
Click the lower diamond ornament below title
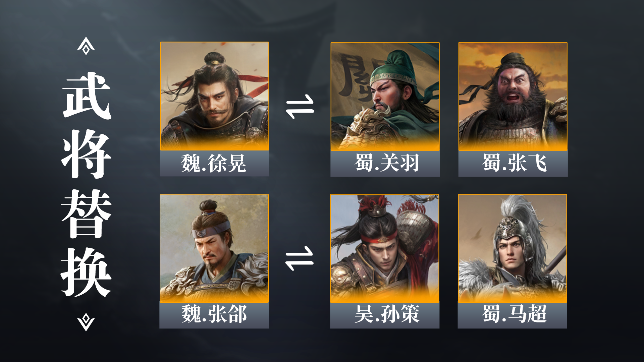click(86, 322)
